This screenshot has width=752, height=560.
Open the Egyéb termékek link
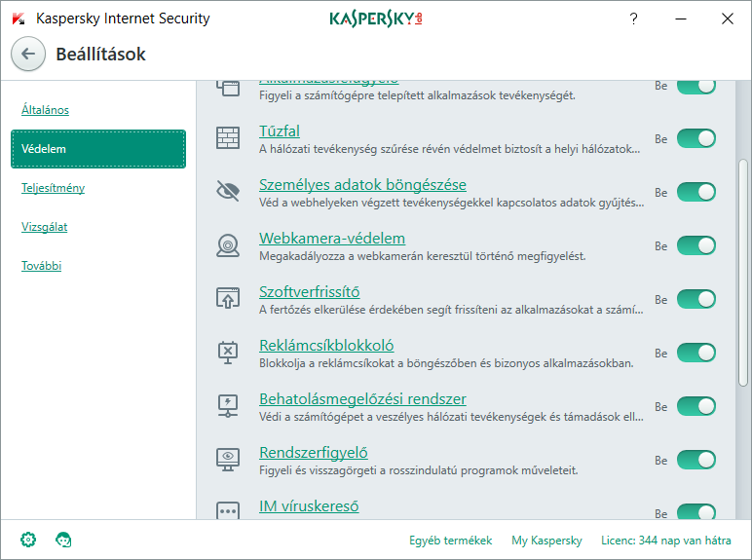tap(450, 540)
